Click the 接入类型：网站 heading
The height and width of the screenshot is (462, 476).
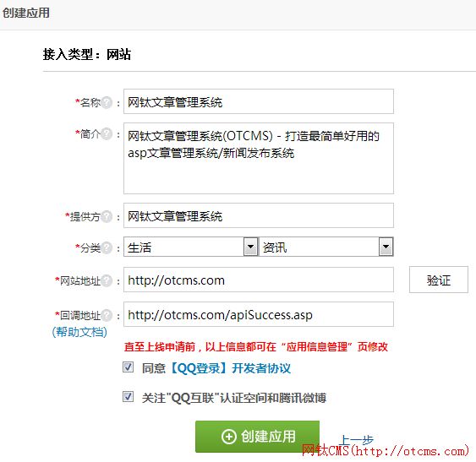coord(87,54)
